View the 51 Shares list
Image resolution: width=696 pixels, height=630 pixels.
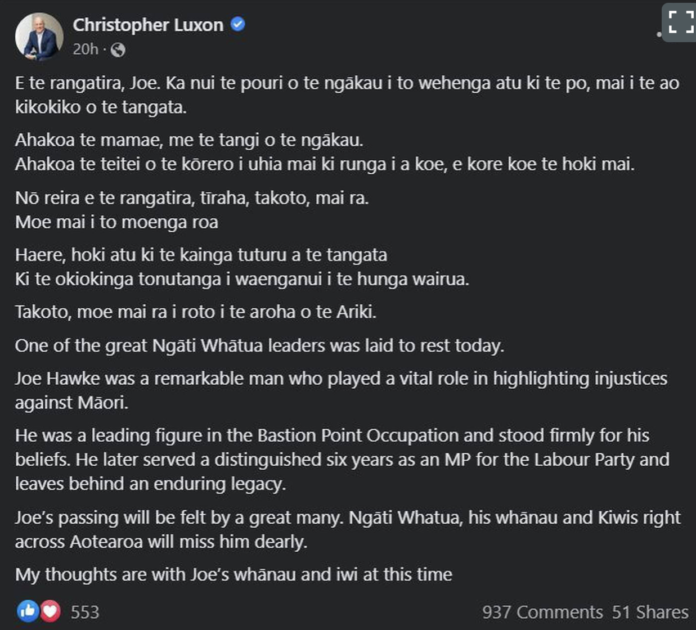(648, 611)
